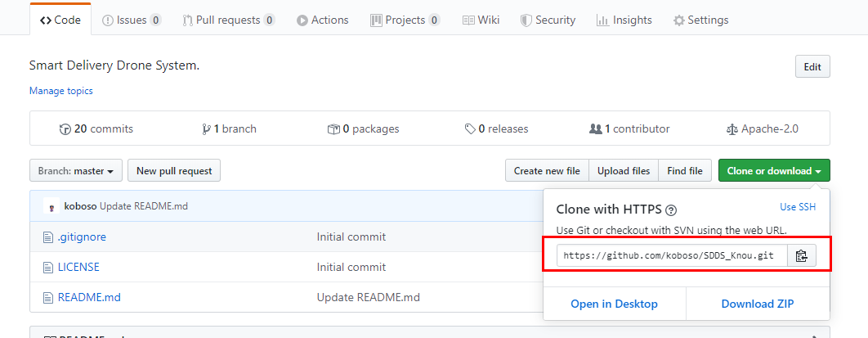Click the Settings gear icon
The width and height of the screenshot is (868, 338).
coord(678,20)
